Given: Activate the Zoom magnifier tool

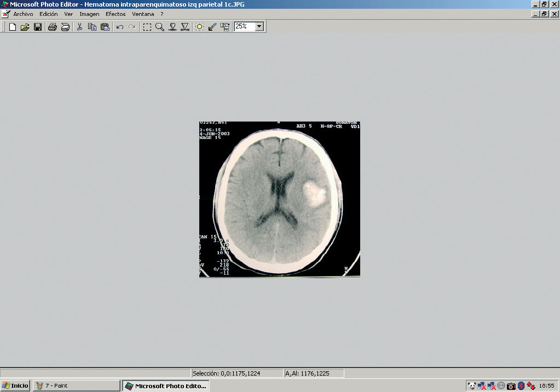Looking at the screenshot, I should coord(159,27).
